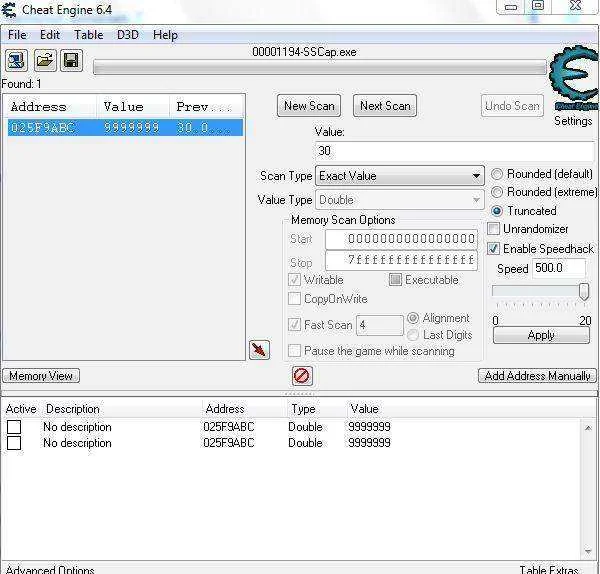Activate the second No description entry checkbox
This screenshot has width=600, height=574.
(14, 443)
